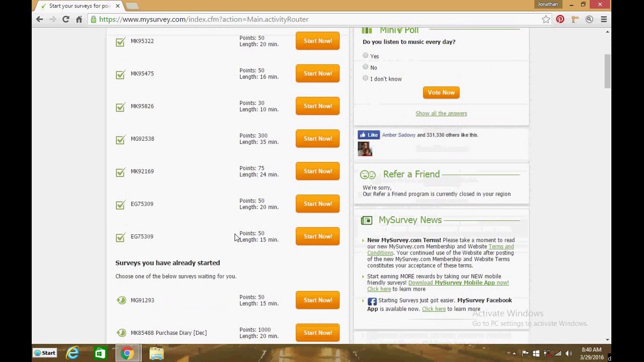Image resolution: width=644 pixels, height=362 pixels.
Task: Start the MK85488 Purchase Diary survey
Action: point(317,333)
